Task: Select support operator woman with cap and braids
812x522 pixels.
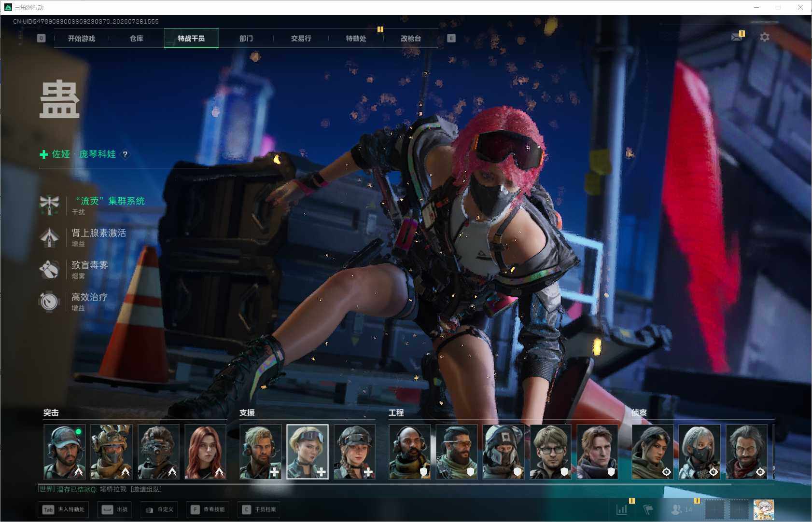Action: pyautogui.click(x=354, y=452)
